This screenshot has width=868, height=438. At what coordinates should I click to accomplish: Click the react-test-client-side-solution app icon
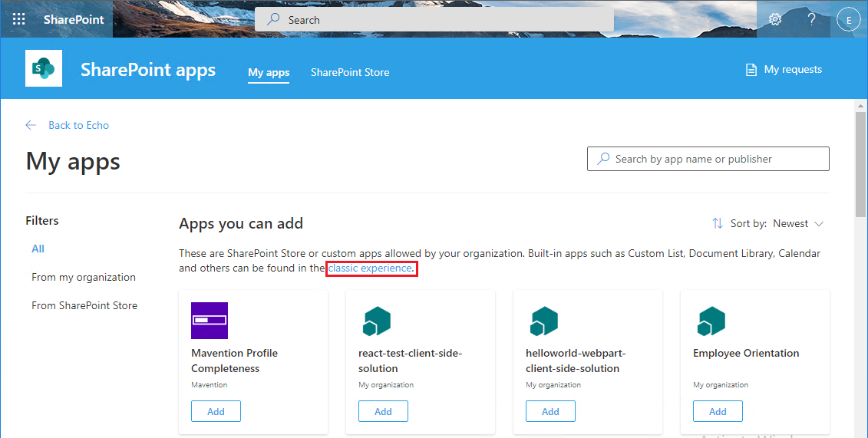coord(377,321)
